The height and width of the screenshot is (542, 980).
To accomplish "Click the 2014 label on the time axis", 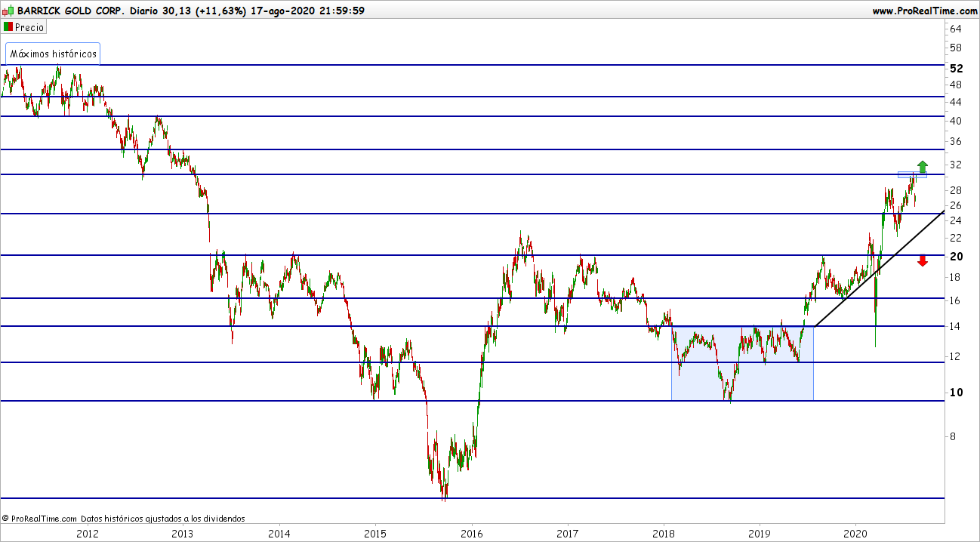I will coord(279,534).
